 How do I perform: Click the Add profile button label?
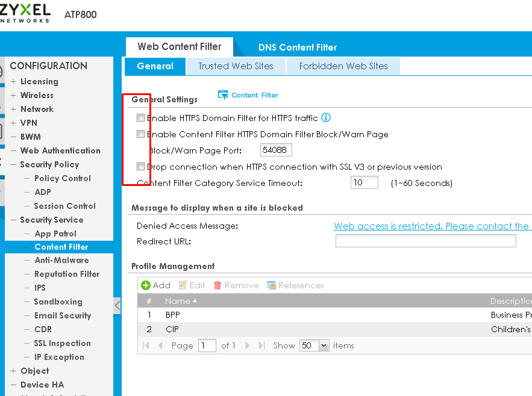pos(161,285)
